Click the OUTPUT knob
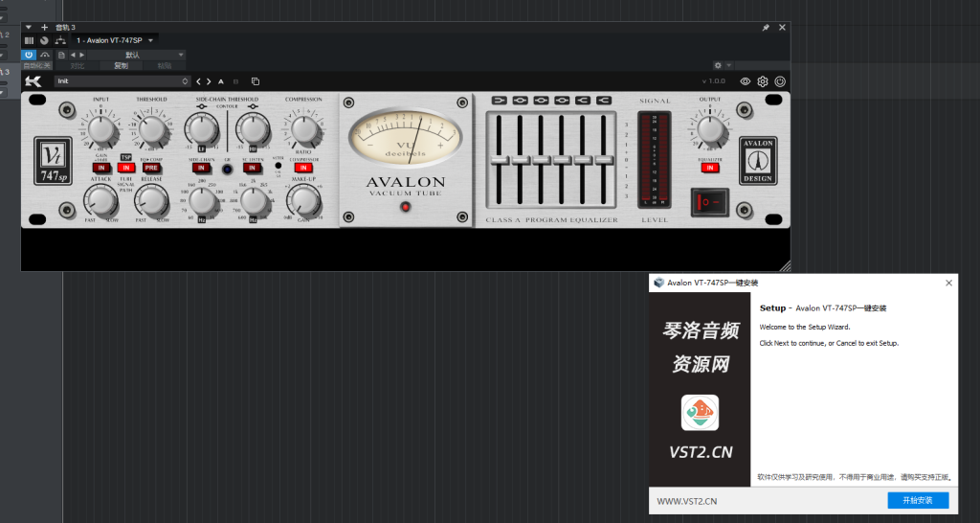The height and width of the screenshot is (523, 980). coord(709,129)
